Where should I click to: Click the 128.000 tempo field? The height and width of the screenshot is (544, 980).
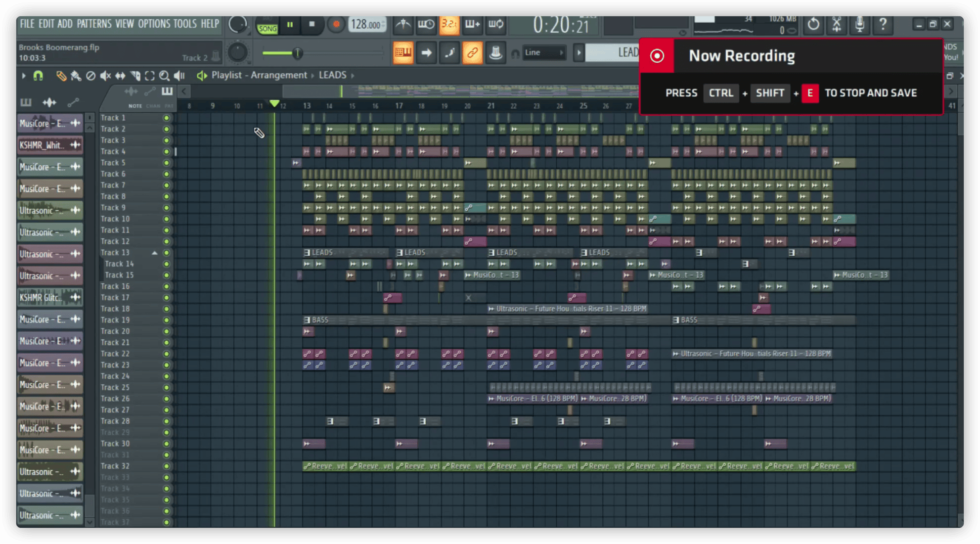(x=366, y=24)
